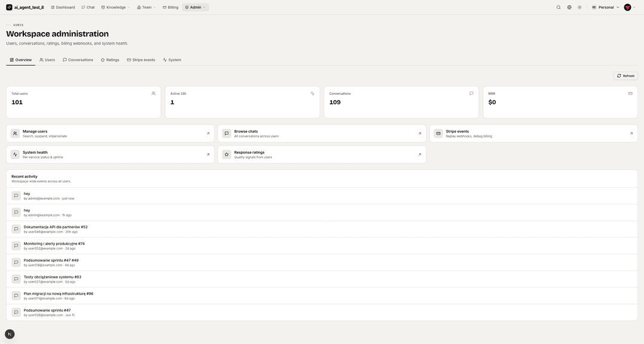Click the 109 conversations value
Screen dimensions: 644x344
pos(335,102)
